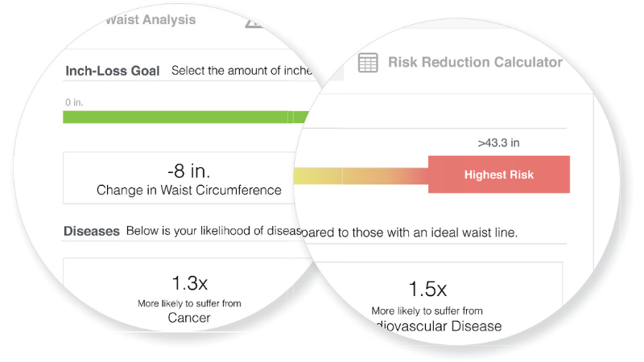
Task: Select the red Highest Risk segment
Action: tap(498, 175)
